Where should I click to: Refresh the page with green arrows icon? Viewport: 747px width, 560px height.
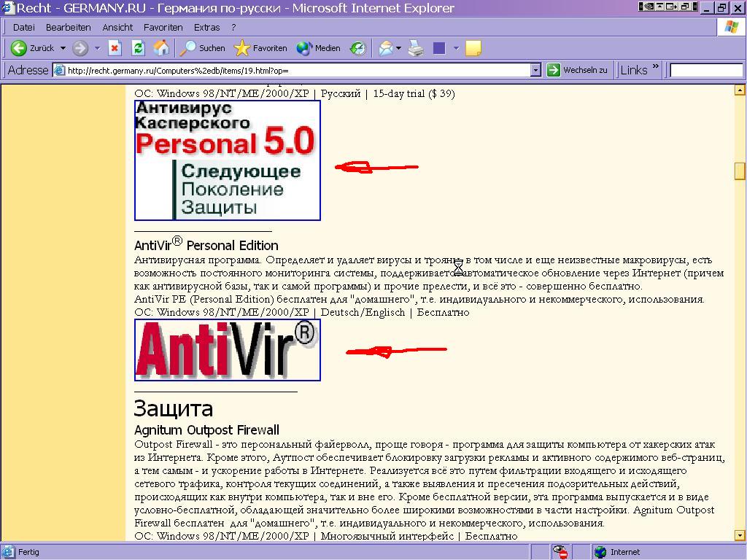pos(138,48)
